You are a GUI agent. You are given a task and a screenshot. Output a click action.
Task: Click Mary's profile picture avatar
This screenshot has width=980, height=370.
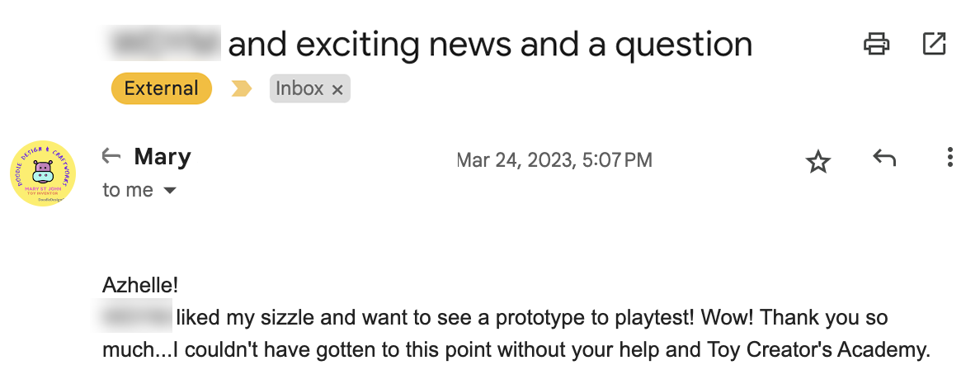point(43,173)
